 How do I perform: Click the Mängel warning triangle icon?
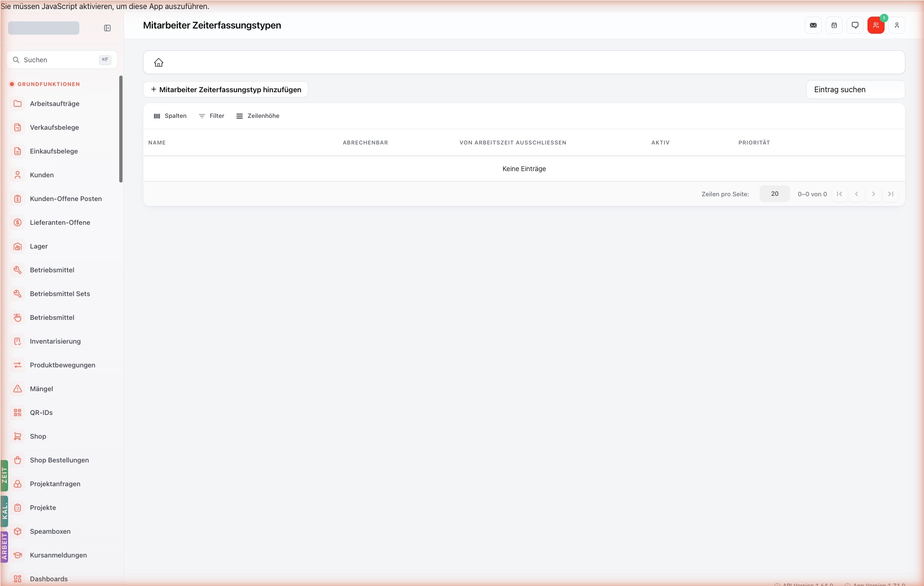[x=18, y=389]
